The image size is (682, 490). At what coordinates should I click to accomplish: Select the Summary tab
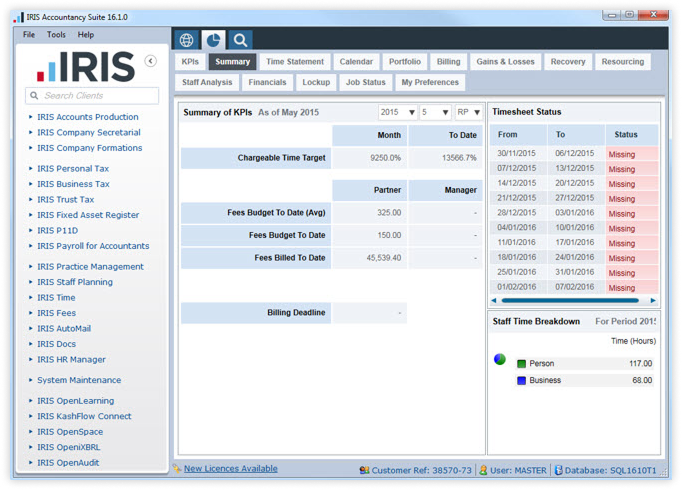pyautogui.click(x=233, y=62)
